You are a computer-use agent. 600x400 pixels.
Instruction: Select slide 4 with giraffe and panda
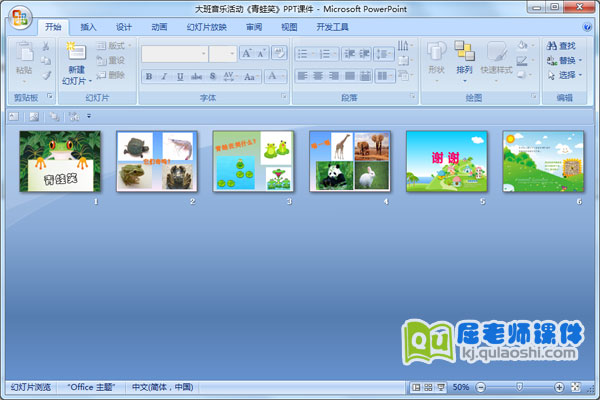pos(350,161)
